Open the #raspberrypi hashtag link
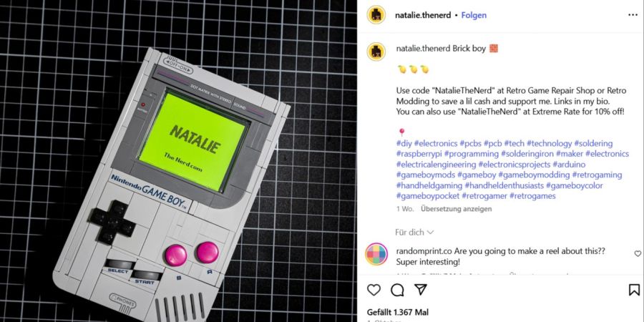 click(419, 154)
